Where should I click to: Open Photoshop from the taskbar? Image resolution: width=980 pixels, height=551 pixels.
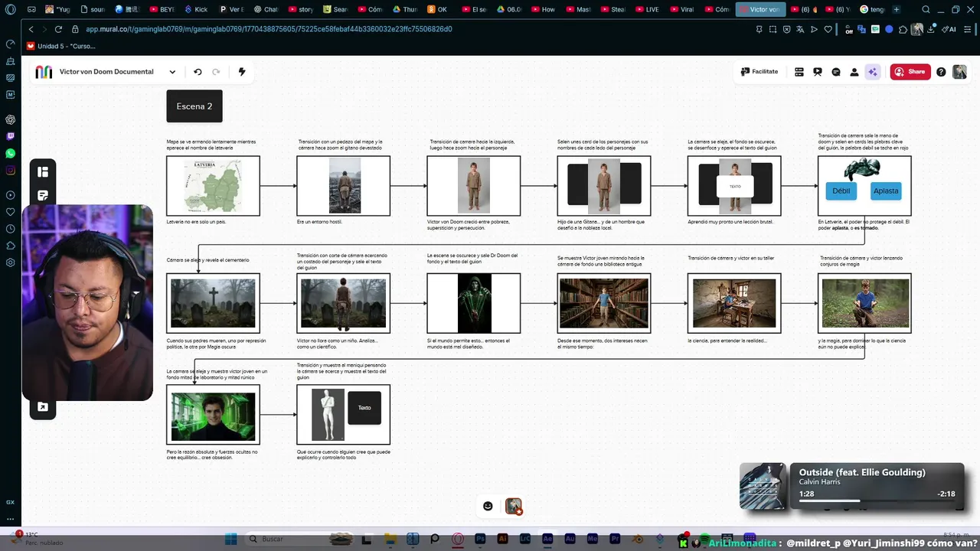tap(480, 539)
